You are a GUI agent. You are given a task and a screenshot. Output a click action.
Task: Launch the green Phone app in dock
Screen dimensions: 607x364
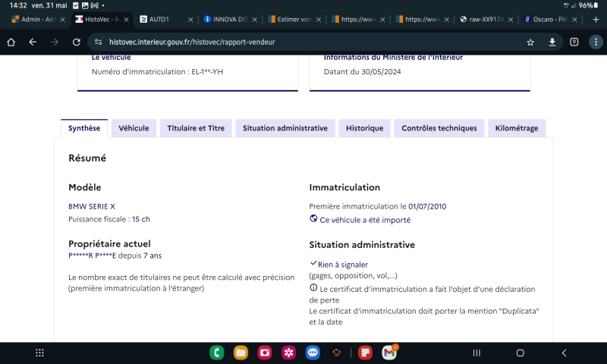click(x=217, y=353)
